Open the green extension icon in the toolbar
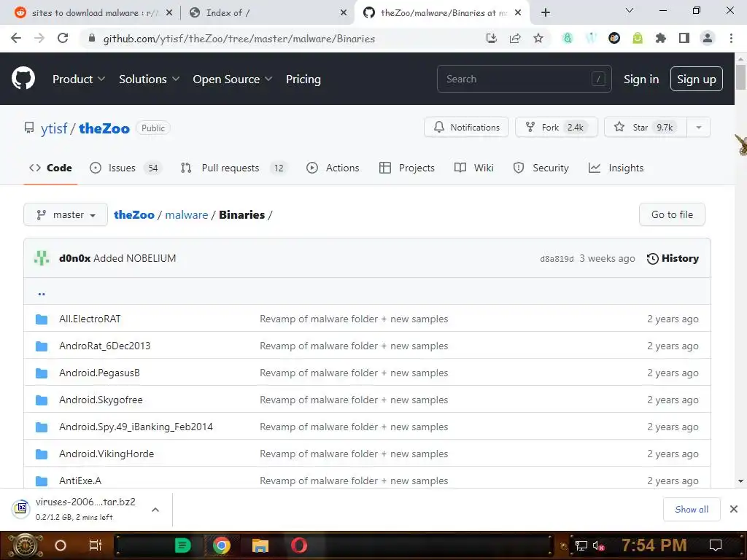Viewport: 747px width, 560px height. (638, 38)
